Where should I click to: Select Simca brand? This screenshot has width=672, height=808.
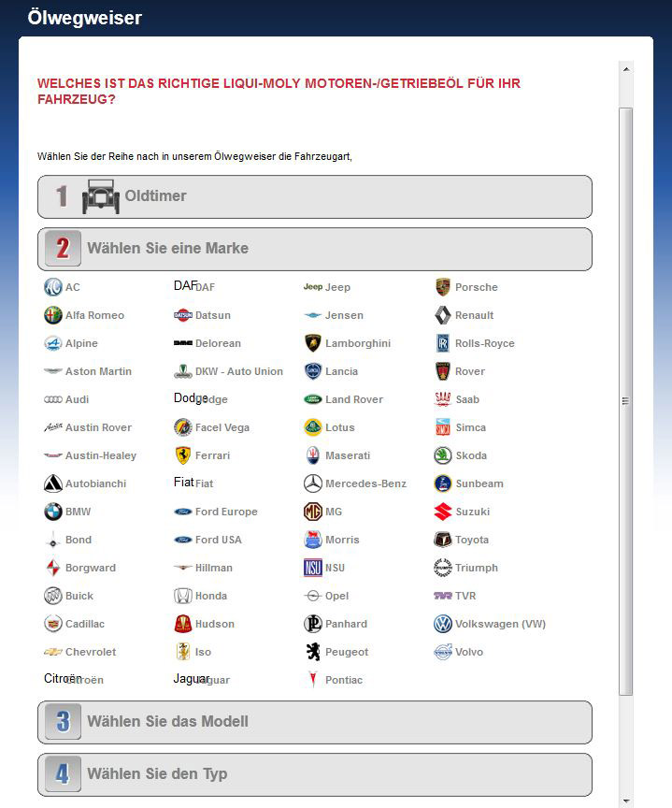(x=471, y=427)
